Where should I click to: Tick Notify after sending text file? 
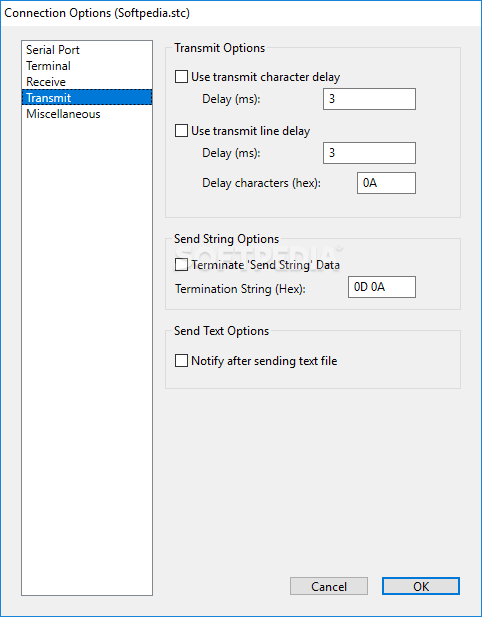(x=181, y=360)
